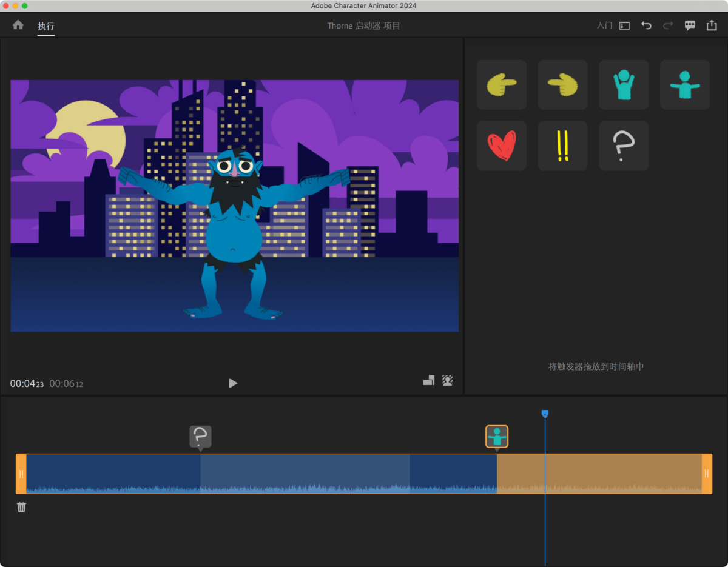Click the share export icon
728x567 pixels.
coord(712,25)
